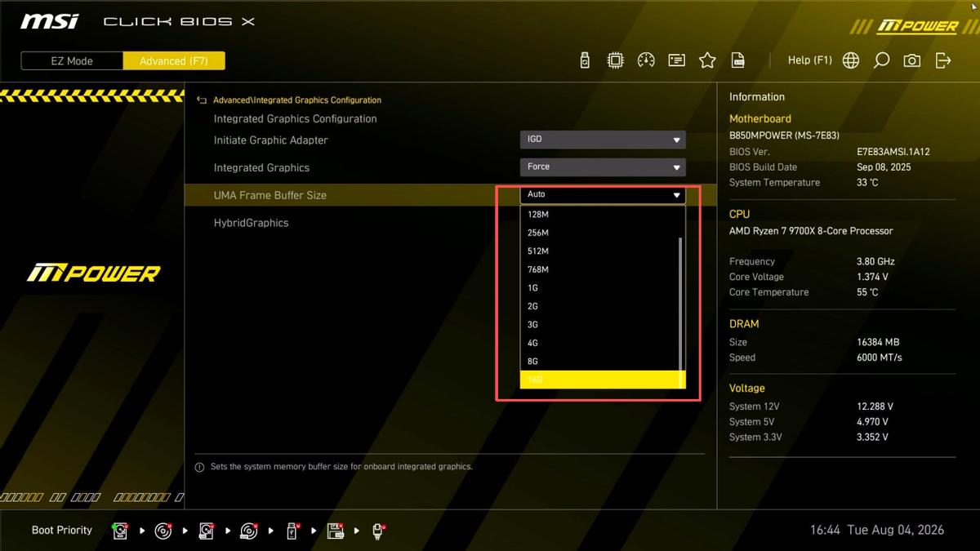Choose the highlighted 16G option
This screenshot has height=551, width=980.
pyautogui.click(x=603, y=380)
